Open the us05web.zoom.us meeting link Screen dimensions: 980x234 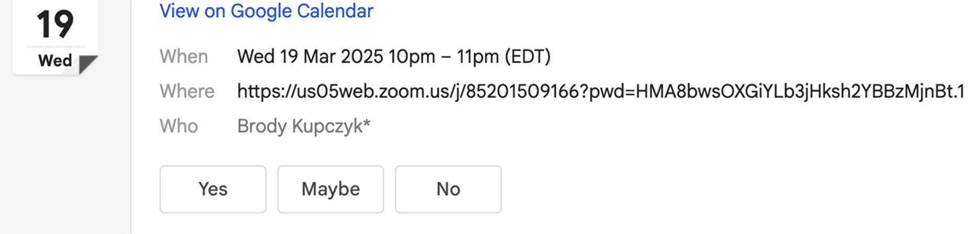[x=601, y=92]
